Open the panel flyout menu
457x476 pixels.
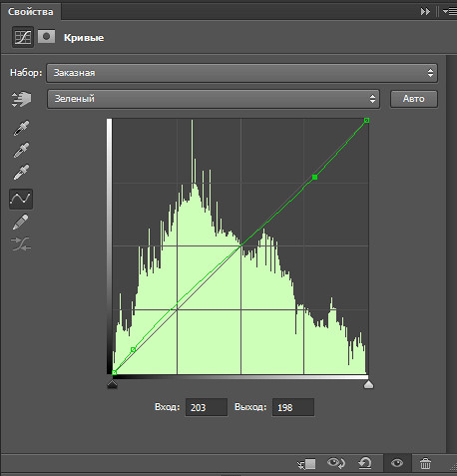click(449, 12)
